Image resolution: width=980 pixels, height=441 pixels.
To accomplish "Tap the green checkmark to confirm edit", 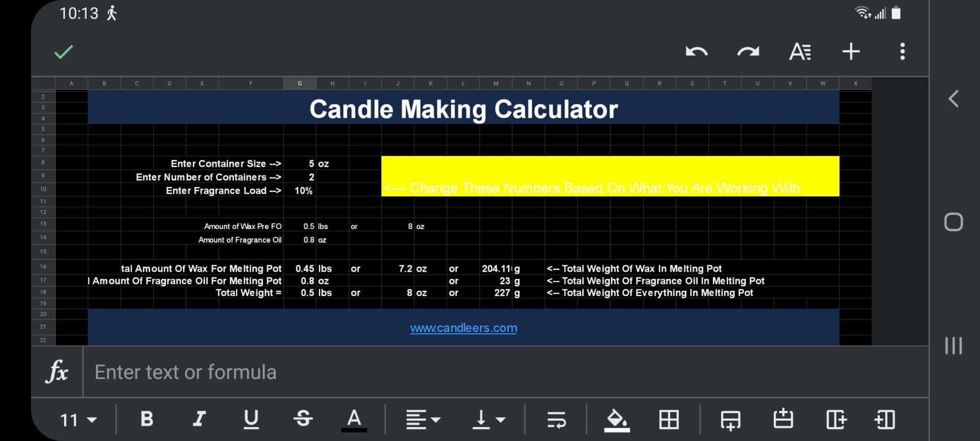I will point(63,52).
